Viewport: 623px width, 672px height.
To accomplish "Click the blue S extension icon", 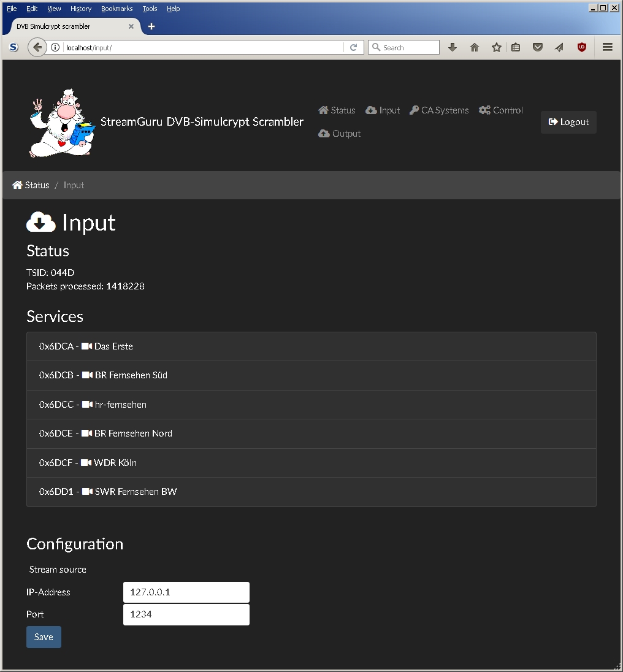I will pyautogui.click(x=13, y=48).
